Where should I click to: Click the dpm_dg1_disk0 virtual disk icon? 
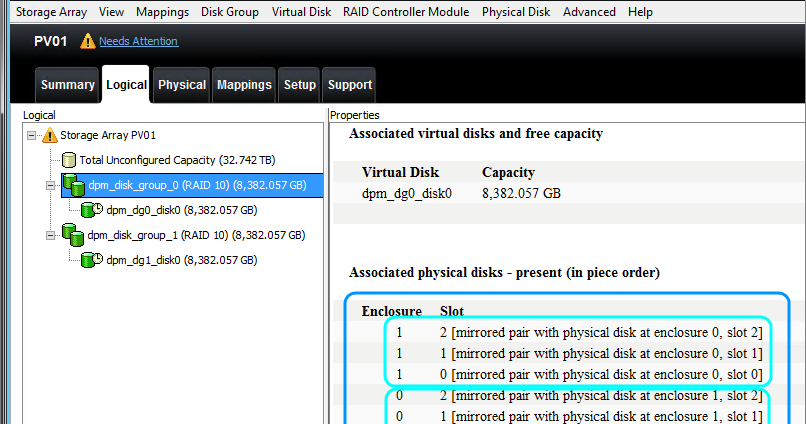[92, 260]
